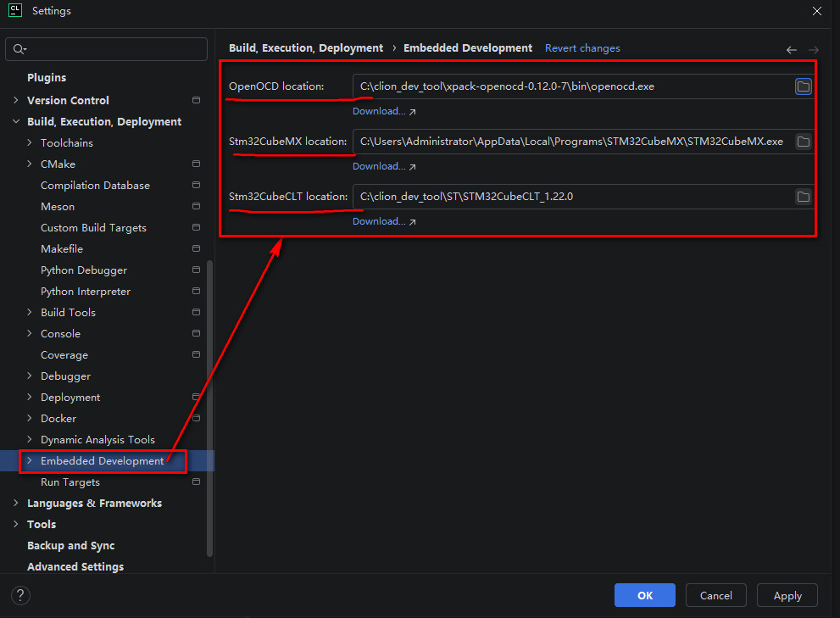Expand the Tools section
The image size is (840, 618).
[15, 524]
